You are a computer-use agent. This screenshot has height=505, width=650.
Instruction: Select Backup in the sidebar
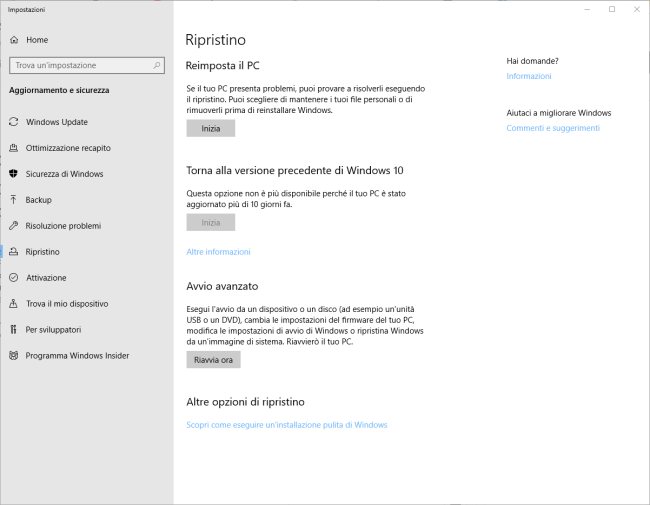click(x=86, y=200)
